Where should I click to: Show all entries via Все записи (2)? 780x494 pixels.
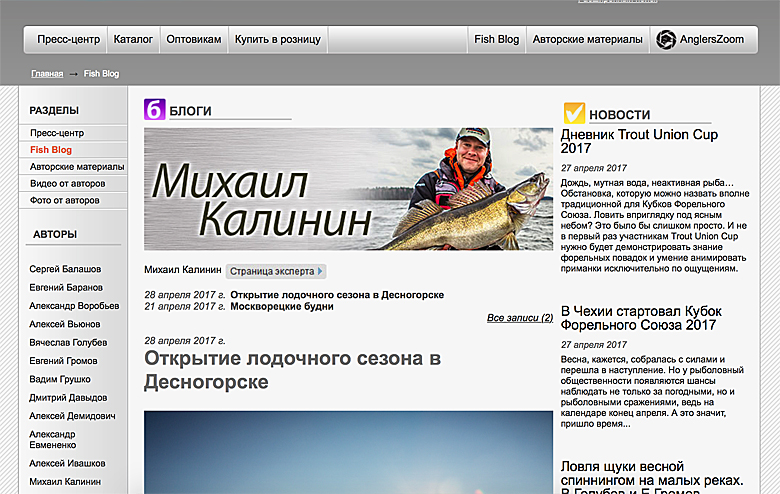[519, 318]
